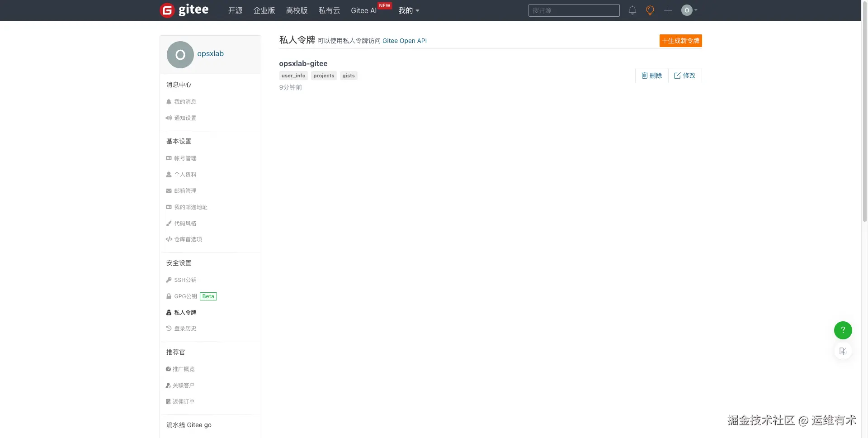Click the icon beside 私人令牌 in sidebar
Viewport: 868px width, 438px height.
(x=169, y=313)
